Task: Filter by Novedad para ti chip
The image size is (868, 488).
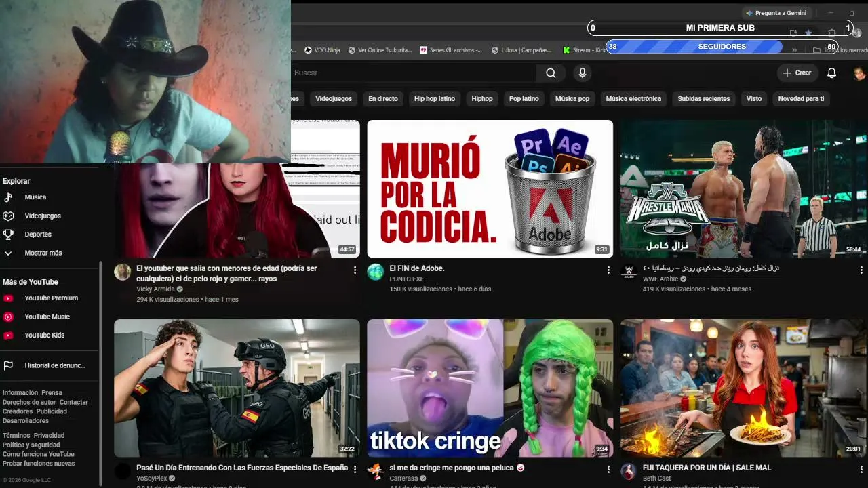Action: pos(801,99)
